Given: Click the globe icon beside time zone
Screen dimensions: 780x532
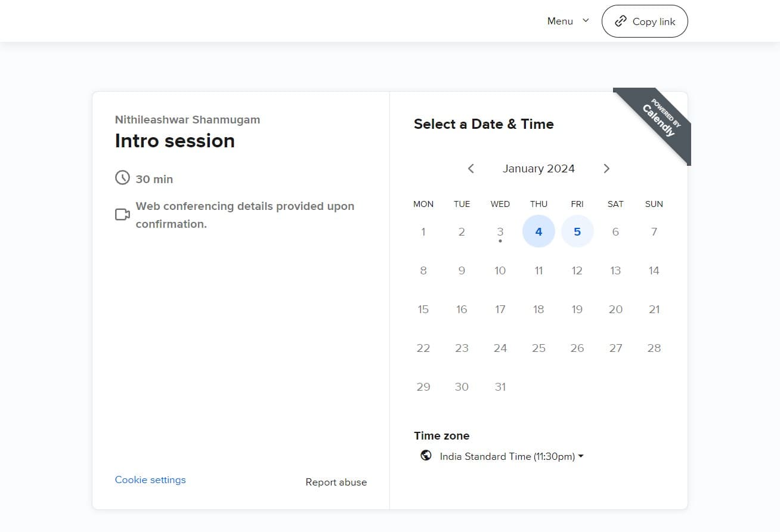Looking at the screenshot, I should [426, 456].
